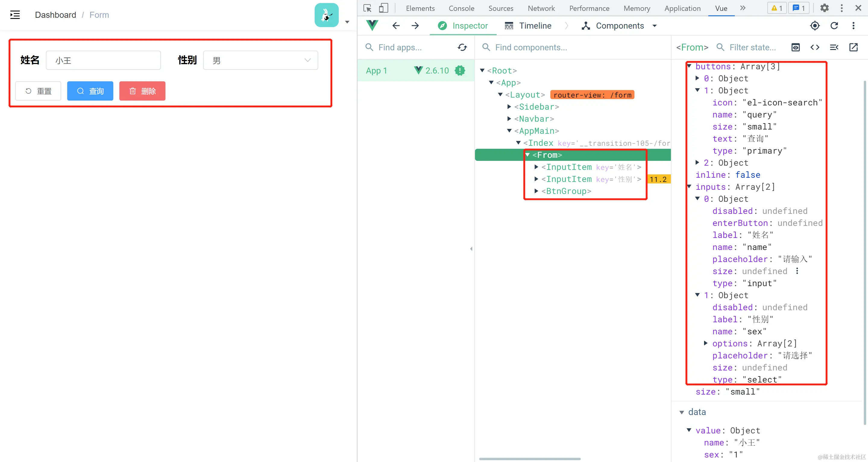Click scroll to component eye icon
Image resolution: width=868 pixels, height=462 pixels.
tap(796, 48)
